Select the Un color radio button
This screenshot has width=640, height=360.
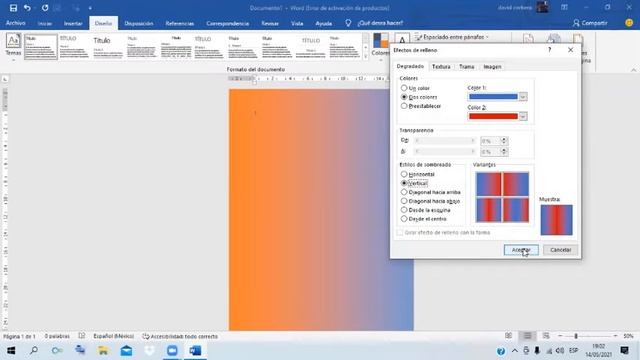coord(404,88)
